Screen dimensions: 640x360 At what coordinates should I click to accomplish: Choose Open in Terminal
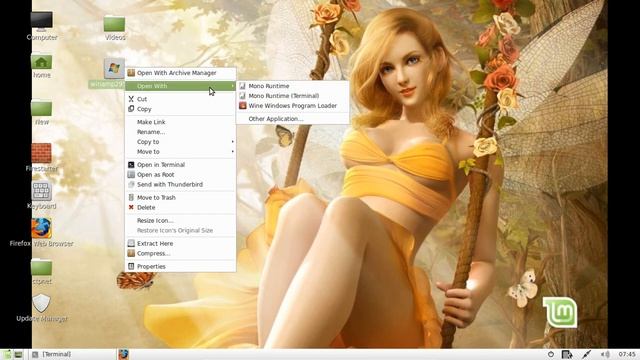180,164
